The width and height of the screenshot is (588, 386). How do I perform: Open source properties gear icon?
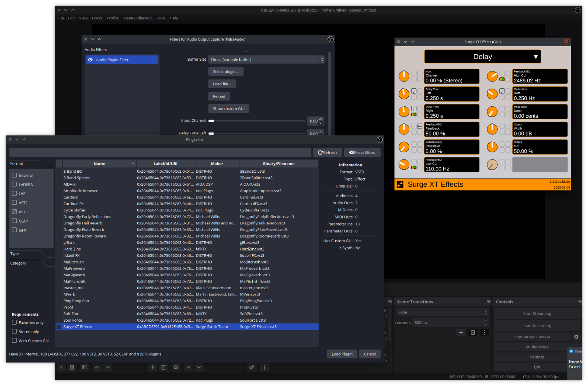[176, 367]
